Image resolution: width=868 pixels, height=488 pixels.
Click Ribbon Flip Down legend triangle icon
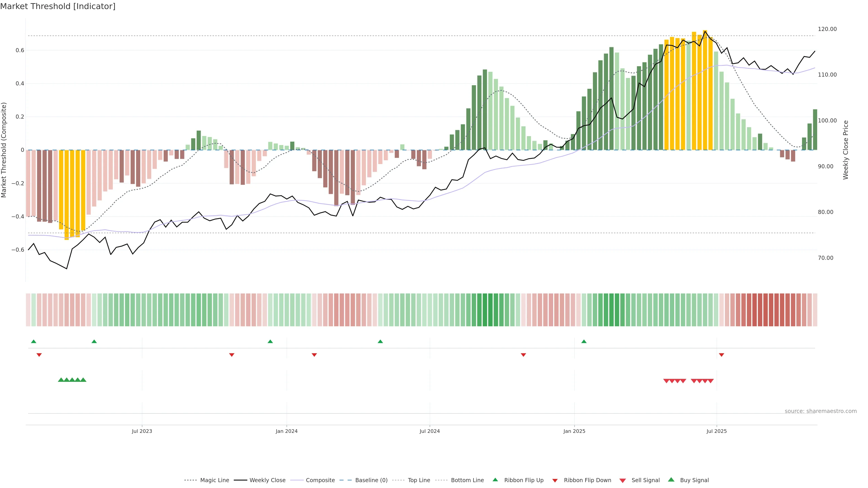555,481
